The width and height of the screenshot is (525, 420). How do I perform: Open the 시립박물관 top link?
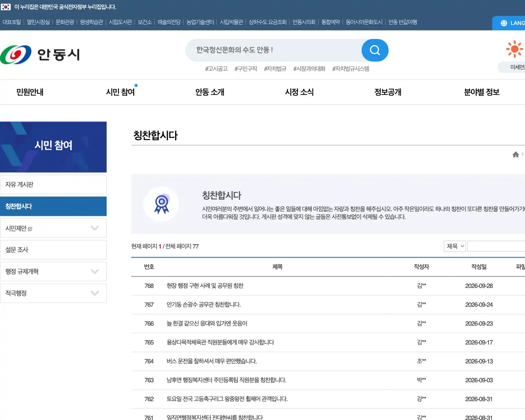(x=231, y=22)
